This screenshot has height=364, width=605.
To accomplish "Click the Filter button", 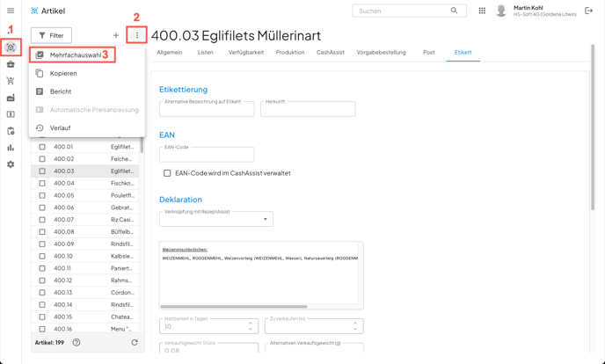I will pos(51,35).
